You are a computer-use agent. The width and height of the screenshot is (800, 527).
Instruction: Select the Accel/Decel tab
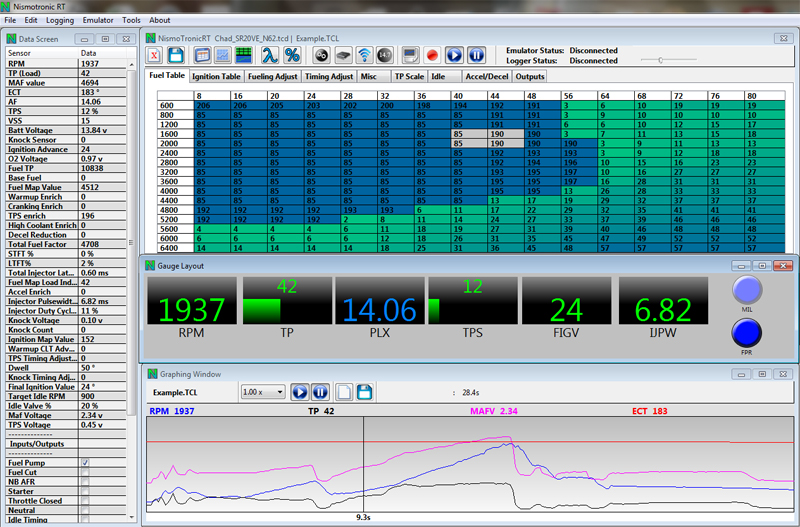(x=487, y=76)
